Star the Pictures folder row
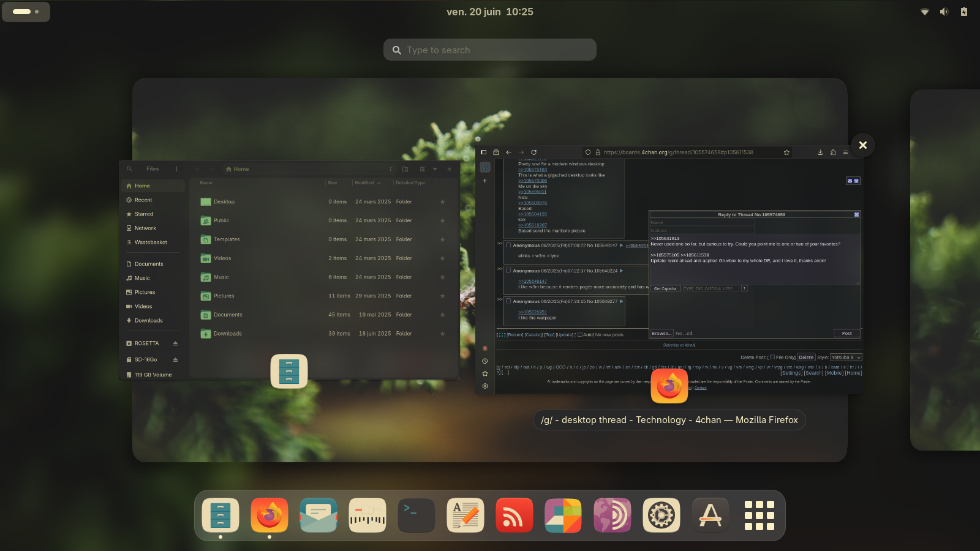The image size is (980, 551). coord(442,296)
